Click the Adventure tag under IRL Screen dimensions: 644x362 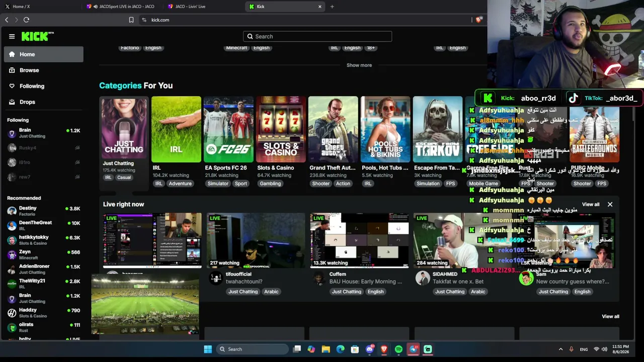[x=180, y=184]
